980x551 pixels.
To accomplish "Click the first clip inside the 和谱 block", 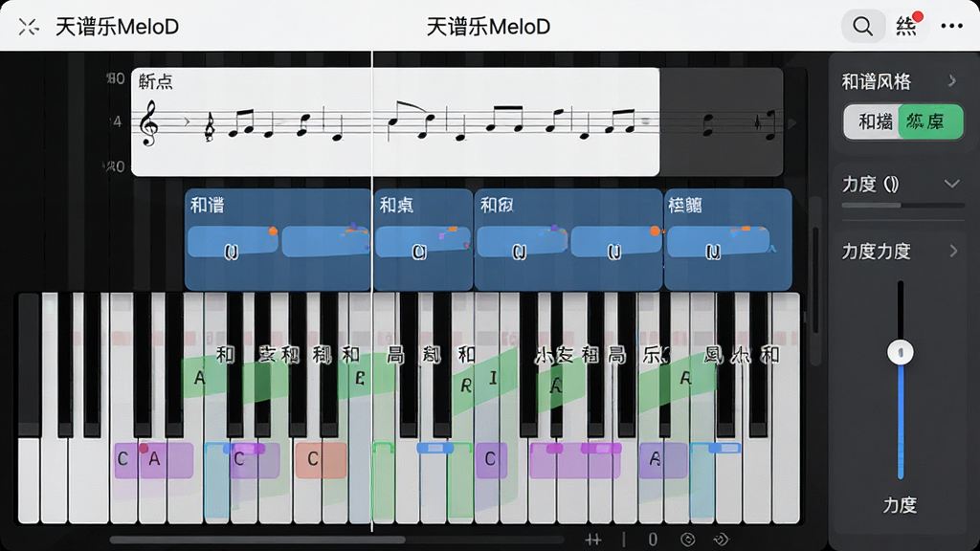I will (x=233, y=241).
